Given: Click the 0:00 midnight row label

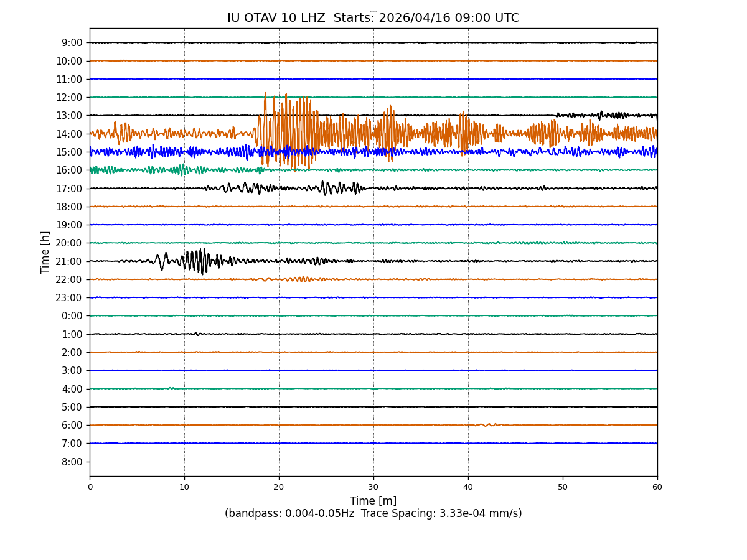Looking at the screenshot, I should point(72,316).
